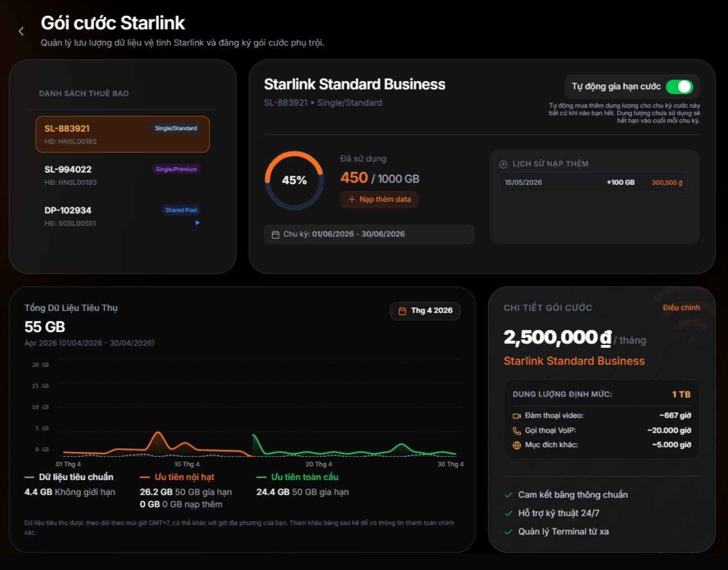Click the Nạp thêm data button
This screenshot has width=728, height=570.
tap(379, 199)
